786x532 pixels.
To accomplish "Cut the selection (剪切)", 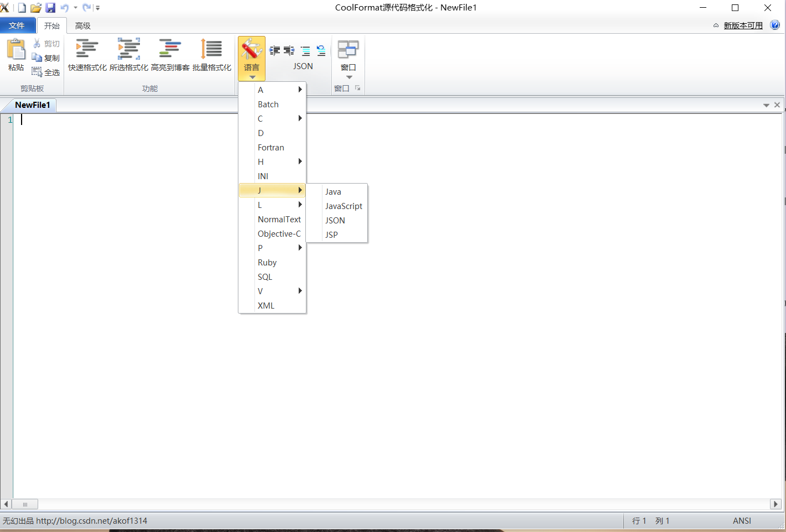I will click(x=46, y=44).
